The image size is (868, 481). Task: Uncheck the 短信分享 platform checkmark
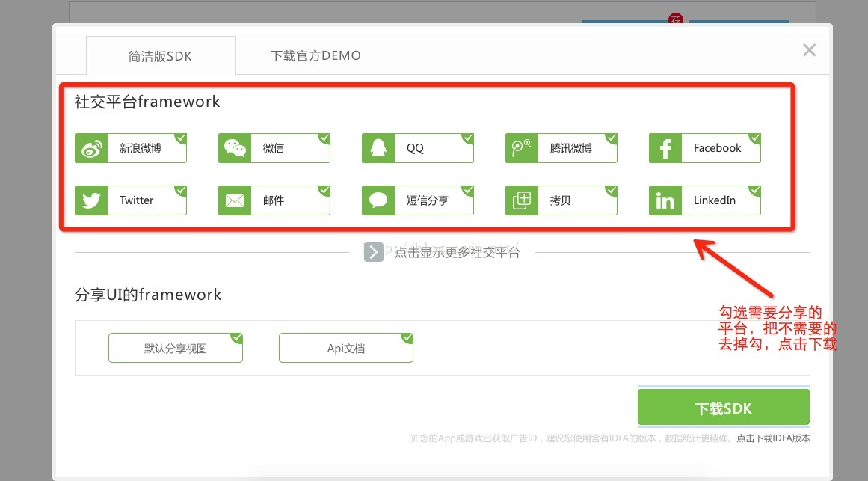click(468, 191)
